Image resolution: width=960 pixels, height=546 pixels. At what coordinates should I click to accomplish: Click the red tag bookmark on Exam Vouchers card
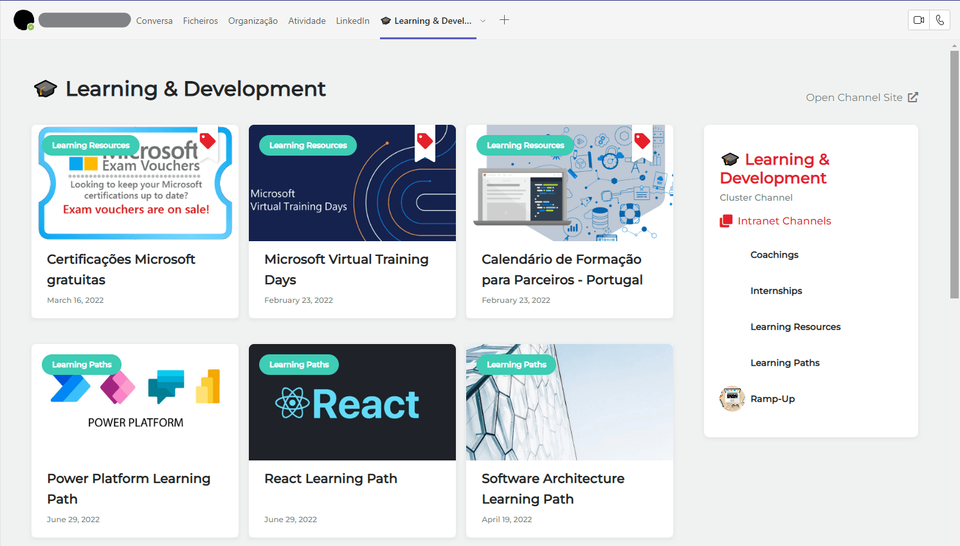208,143
